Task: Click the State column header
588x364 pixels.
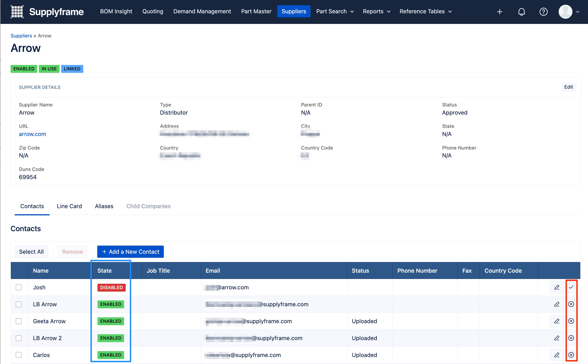Action: 104,271
